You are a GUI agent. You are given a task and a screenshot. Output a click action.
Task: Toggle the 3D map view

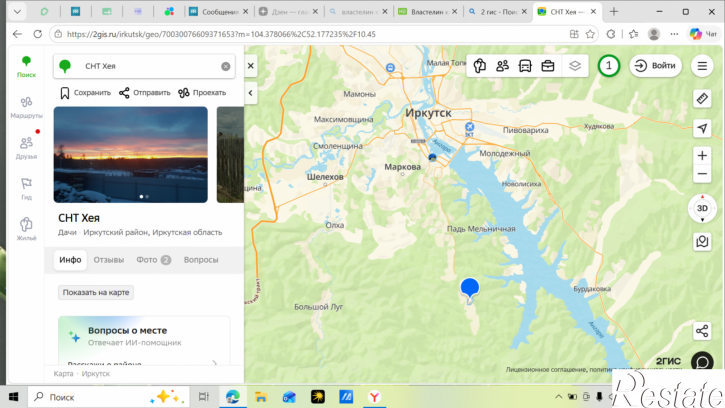tap(702, 208)
